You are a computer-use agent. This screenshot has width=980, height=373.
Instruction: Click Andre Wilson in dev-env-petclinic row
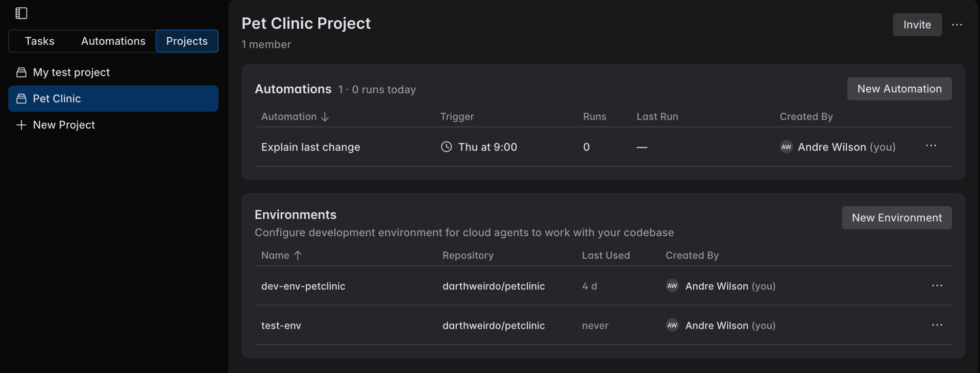pos(716,286)
